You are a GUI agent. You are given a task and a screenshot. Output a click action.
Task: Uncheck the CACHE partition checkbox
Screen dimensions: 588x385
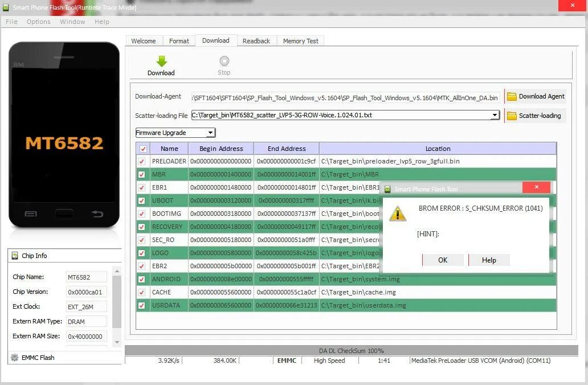click(141, 293)
